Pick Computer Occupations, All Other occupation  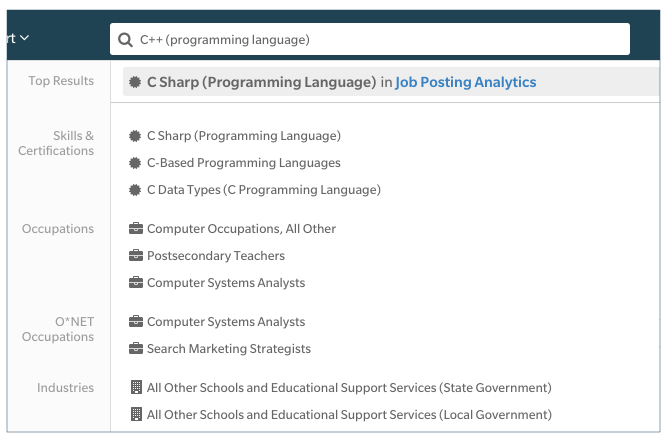click(241, 229)
